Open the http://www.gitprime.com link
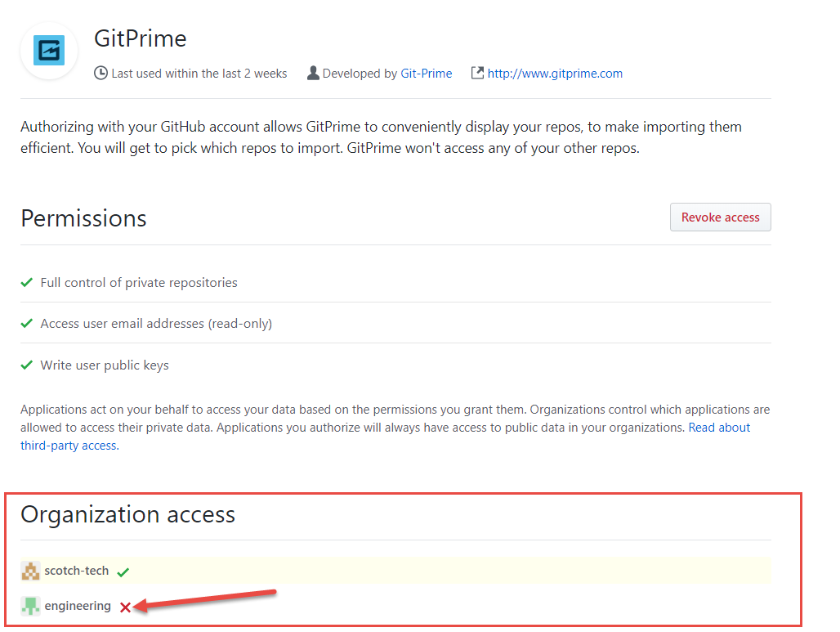Image resolution: width=840 pixels, height=632 pixels. 555,74
